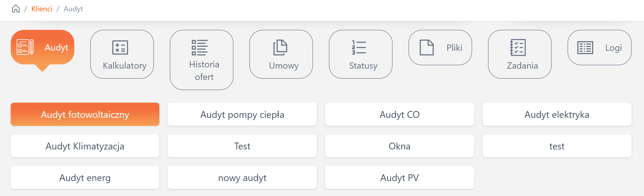Click the Kalkulatory calculator icon
Screen dimensions: 644x196
(120, 47)
